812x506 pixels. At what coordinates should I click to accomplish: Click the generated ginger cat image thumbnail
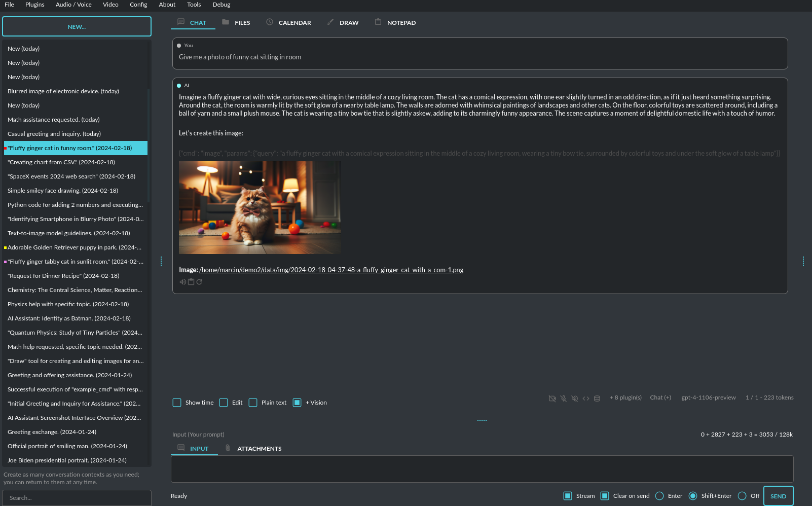coord(260,207)
